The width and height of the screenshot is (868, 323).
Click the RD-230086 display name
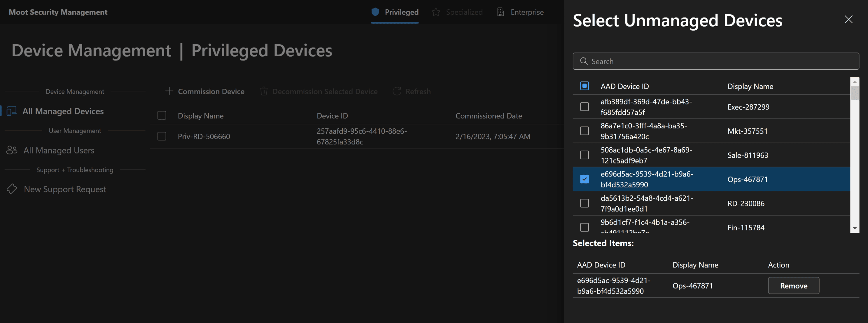click(x=746, y=203)
